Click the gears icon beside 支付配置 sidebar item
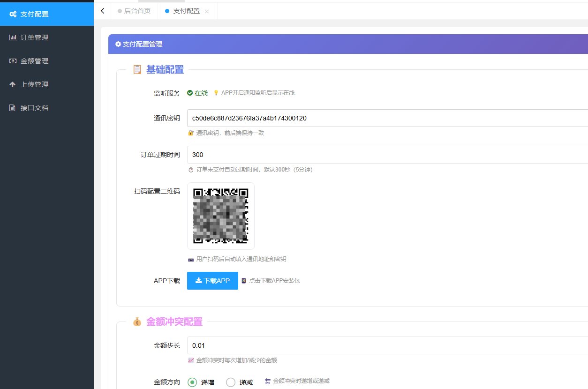The image size is (588, 389). click(x=13, y=14)
